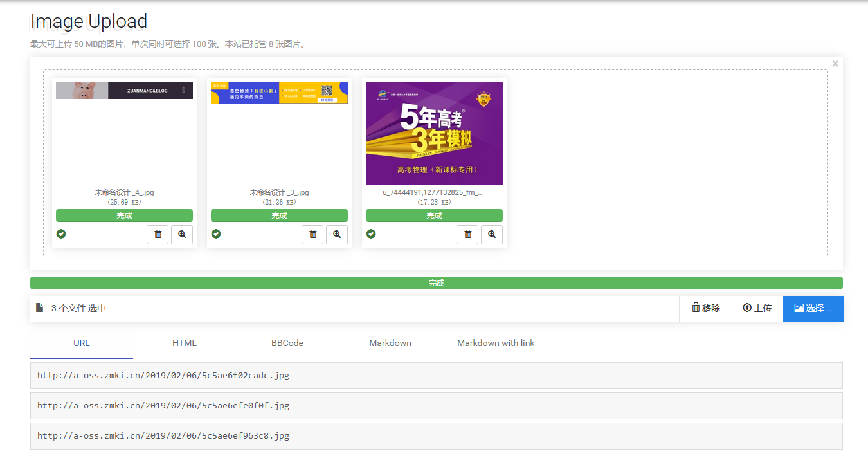
Task: Delete the 未命名设计 _4_.jpg file
Action: tap(158, 235)
